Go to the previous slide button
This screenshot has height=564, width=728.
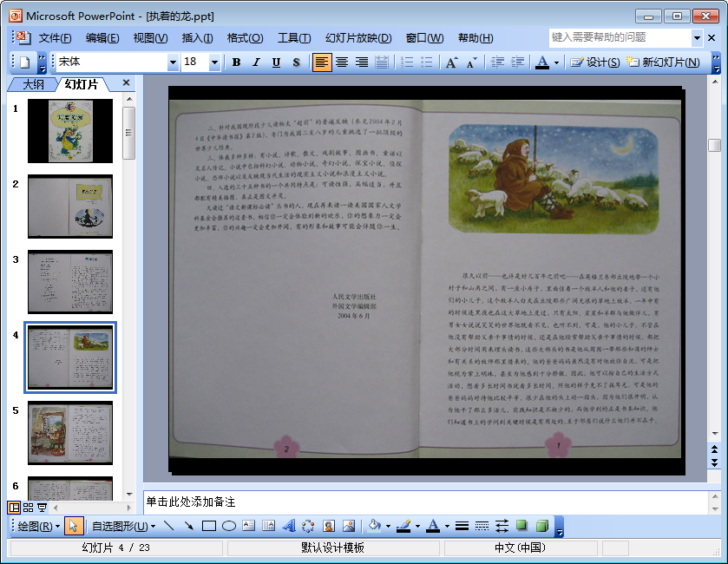tap(714, 449)
